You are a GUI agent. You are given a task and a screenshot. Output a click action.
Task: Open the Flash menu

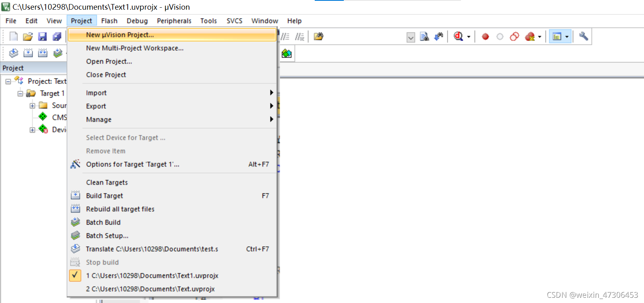(109, 21)
